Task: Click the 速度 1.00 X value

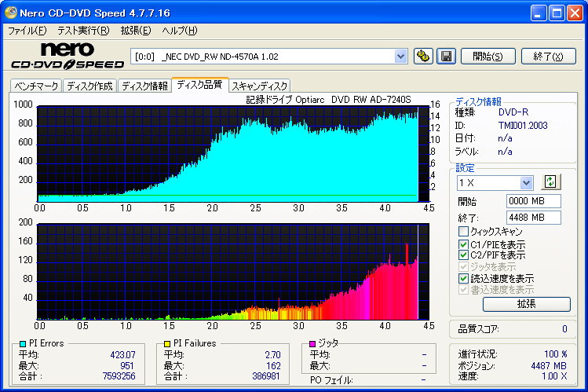Action: (554, 376)
